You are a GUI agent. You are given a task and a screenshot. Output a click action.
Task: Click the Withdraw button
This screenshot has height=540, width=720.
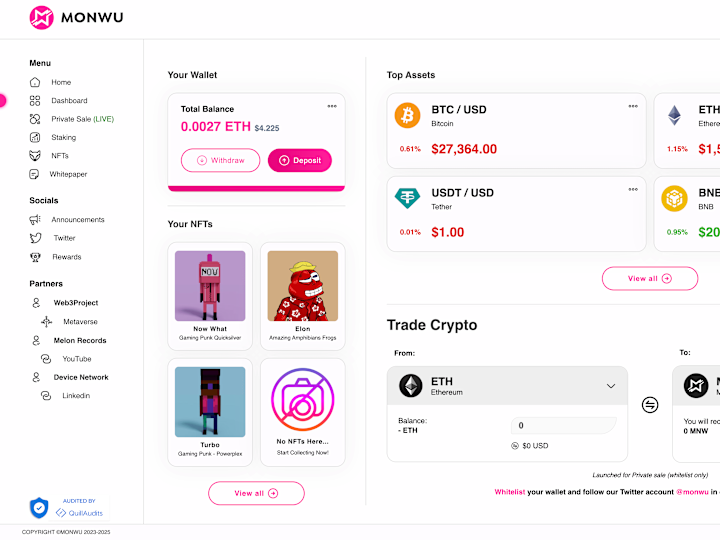220,160
